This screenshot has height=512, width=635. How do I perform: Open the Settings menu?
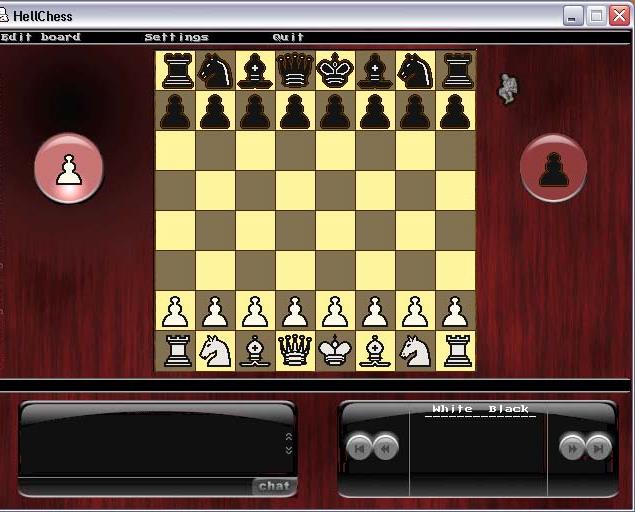176,37
